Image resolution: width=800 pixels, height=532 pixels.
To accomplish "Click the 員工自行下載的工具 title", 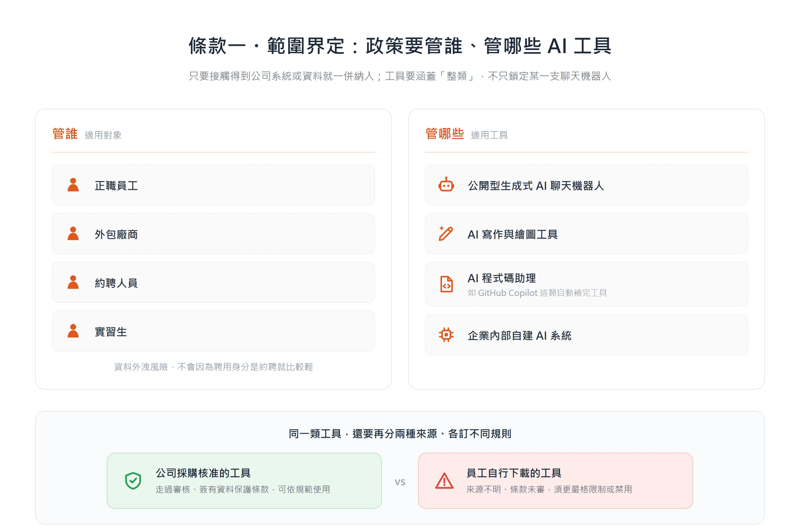I will pyautogui.click(x=514, y=473).
